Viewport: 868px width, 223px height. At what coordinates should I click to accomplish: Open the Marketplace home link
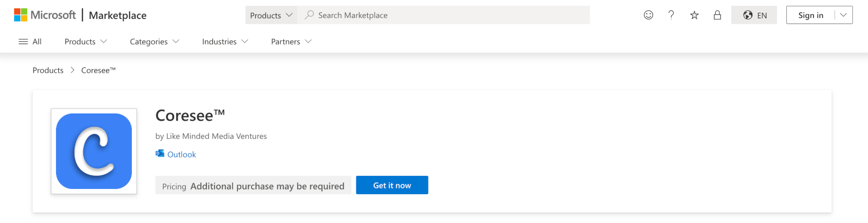tap(118, 15)
